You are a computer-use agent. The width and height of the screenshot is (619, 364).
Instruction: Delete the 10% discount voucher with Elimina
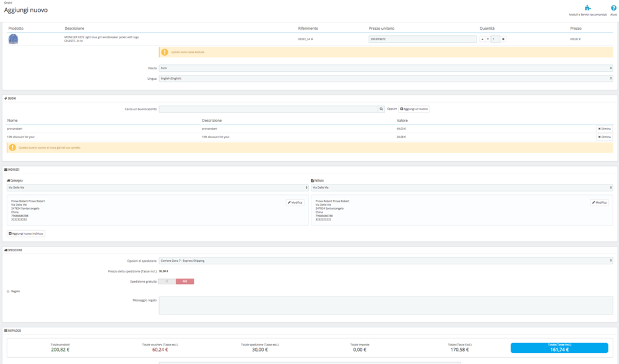[604, 137]
